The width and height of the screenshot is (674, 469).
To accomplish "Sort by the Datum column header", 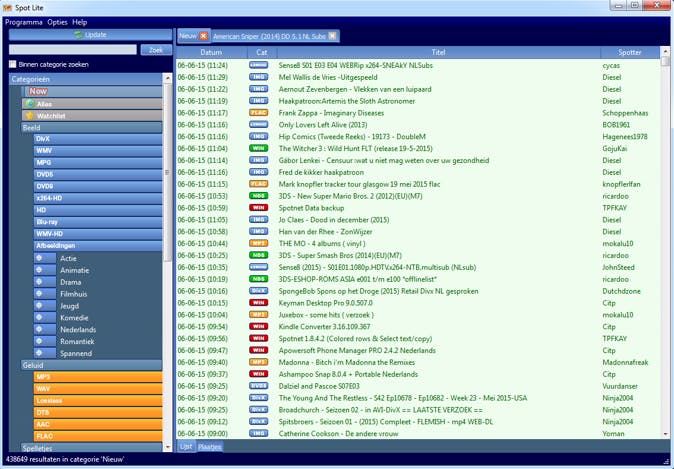I will coord(211,52).
